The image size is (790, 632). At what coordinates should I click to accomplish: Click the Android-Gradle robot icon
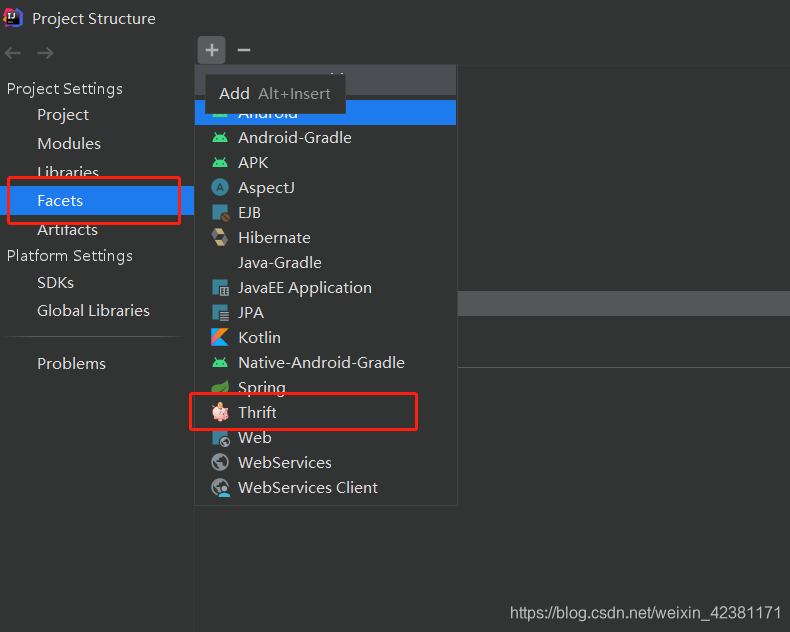220,138
